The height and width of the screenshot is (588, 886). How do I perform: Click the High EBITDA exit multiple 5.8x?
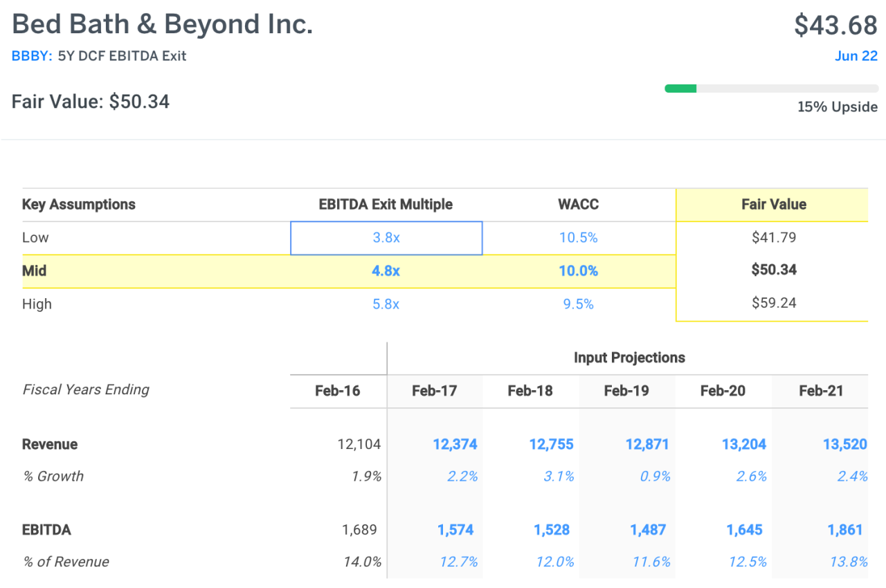(x=386, y=304)
